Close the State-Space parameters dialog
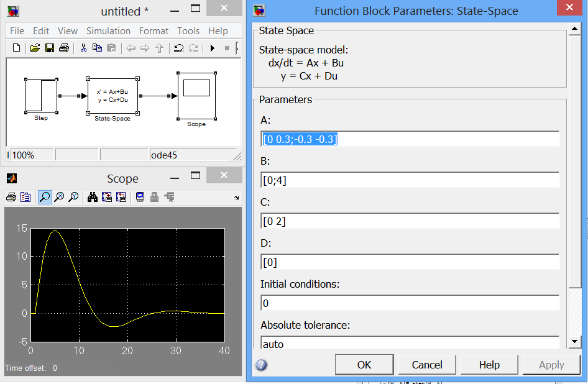The width and height of the screenshot is (588, 384). [569, 7]
